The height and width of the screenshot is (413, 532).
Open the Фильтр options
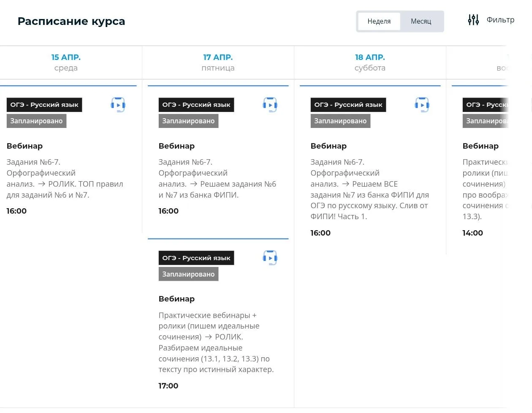(x=500, y=20)
